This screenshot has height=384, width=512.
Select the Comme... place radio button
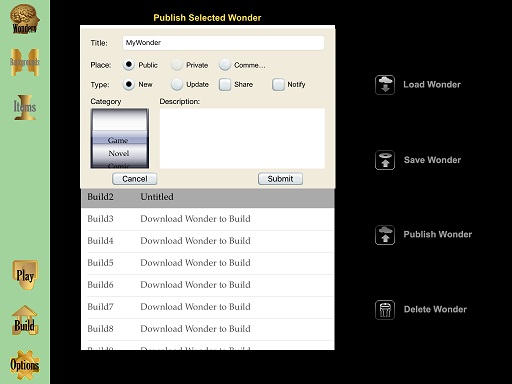point(225,65)
